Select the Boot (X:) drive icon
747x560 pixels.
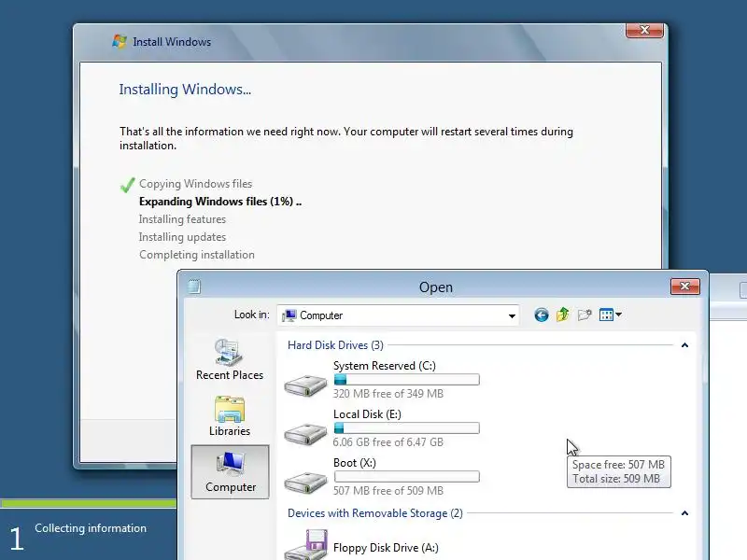tap(305, 482)
